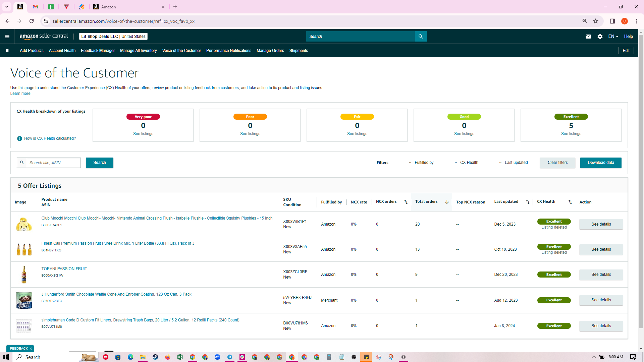The width and height of the screenshot is (644, 362).
Task: Open a new browser tab
Action: pos(175,7)
